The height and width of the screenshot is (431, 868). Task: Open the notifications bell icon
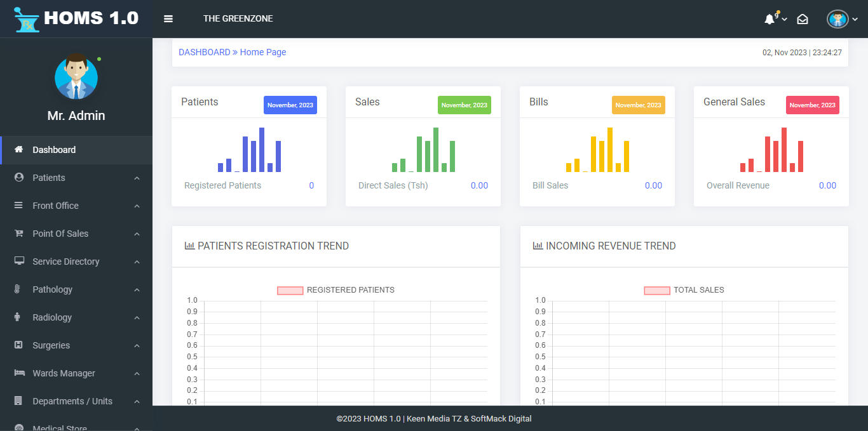[x=770, y=19]
